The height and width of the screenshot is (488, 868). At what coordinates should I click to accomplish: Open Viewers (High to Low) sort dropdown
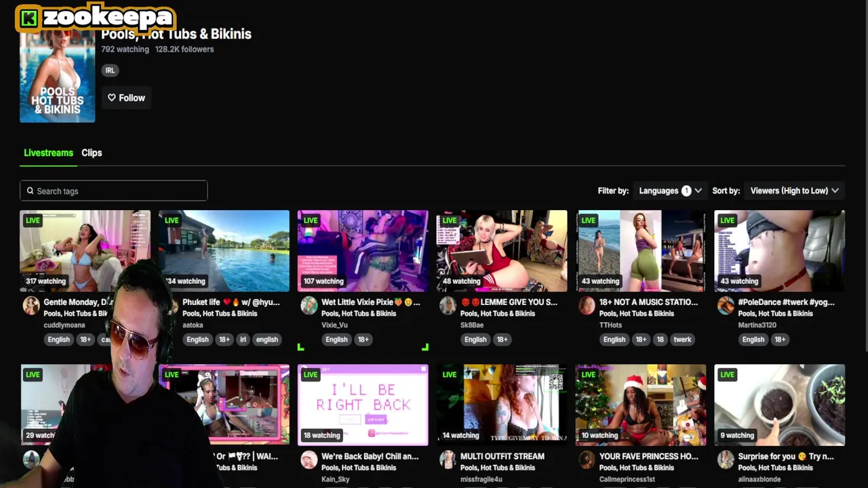pos(794,190)
